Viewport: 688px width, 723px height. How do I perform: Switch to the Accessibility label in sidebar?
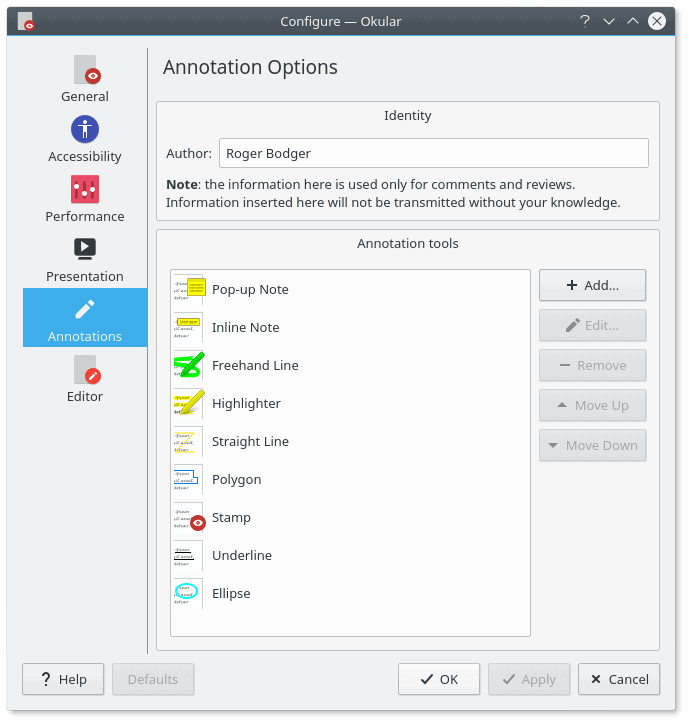(85, 156)
